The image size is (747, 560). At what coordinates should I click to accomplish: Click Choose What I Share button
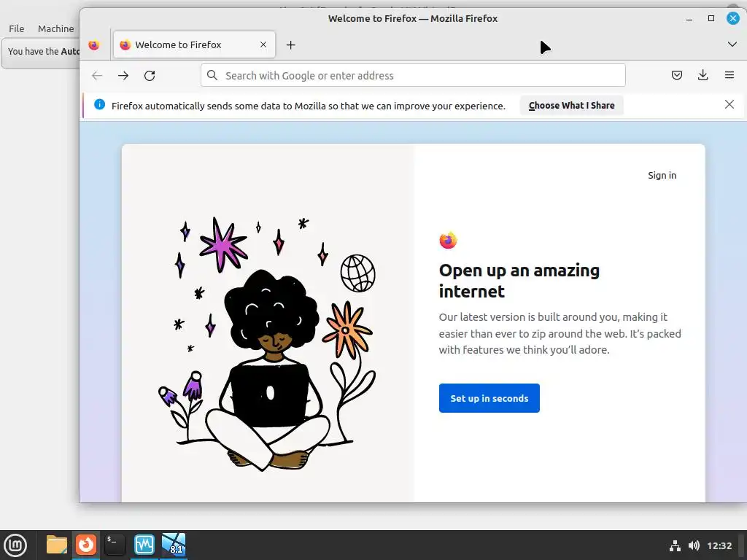tap(571, 105)
